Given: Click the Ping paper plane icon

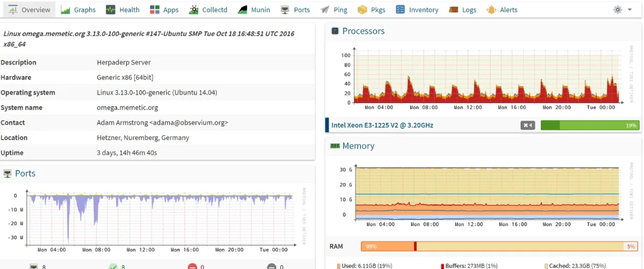Looking at the screenshot, I should coord(325,10).
